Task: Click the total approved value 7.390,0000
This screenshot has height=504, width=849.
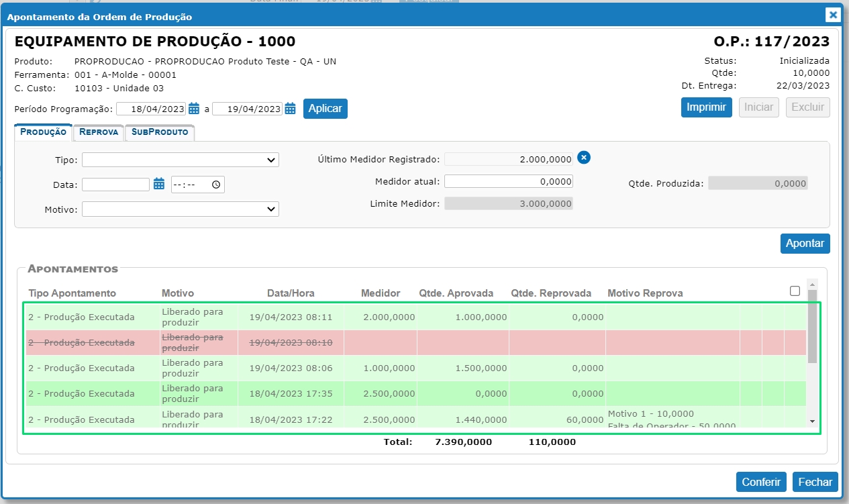Action: point(464,442)
